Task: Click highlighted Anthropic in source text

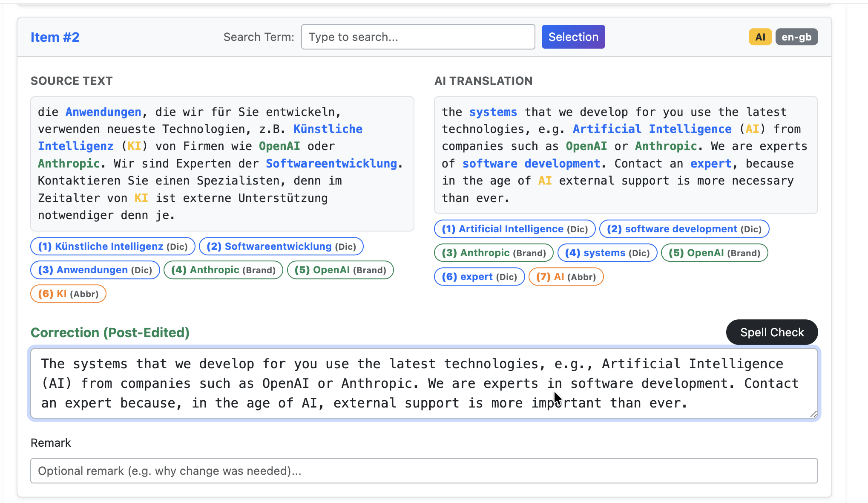Action: [69, 163]
